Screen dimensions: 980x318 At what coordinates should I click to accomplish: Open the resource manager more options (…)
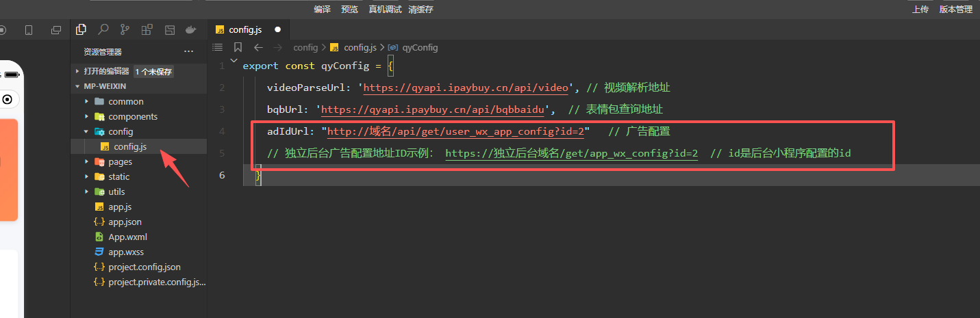click(x=188, y=52)
